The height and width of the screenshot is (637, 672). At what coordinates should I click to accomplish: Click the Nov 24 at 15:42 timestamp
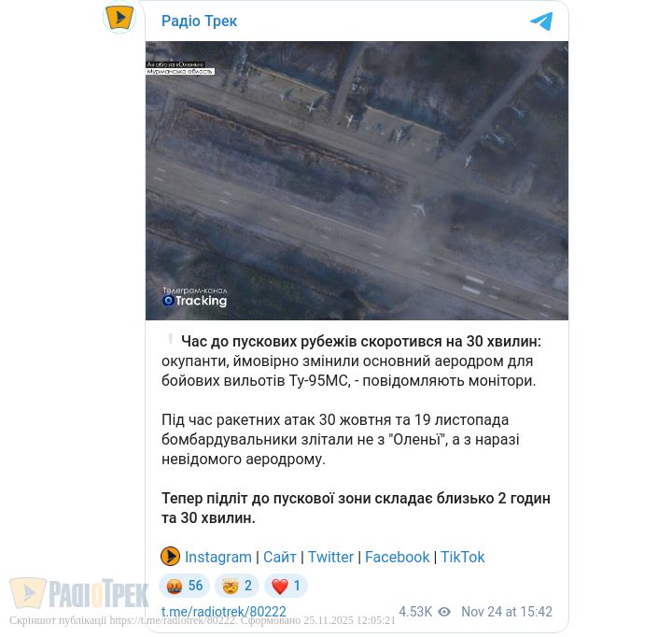[507, 612]
